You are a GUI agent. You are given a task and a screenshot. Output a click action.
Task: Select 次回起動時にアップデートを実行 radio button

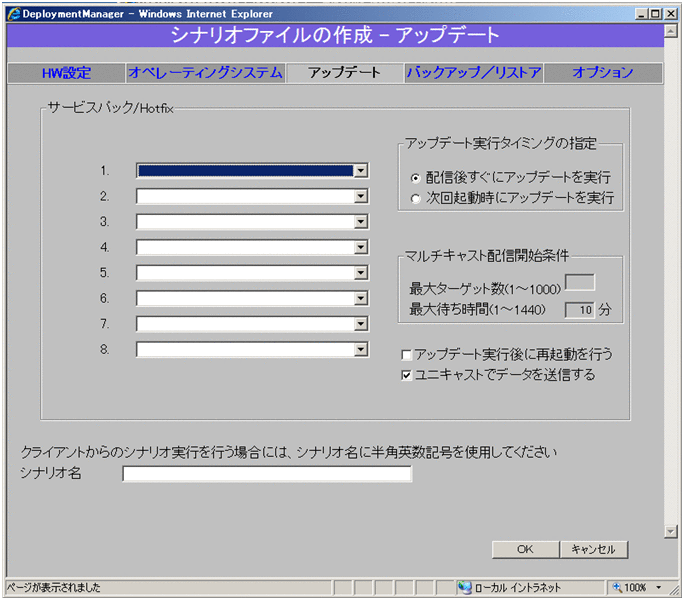coord(415,199)
